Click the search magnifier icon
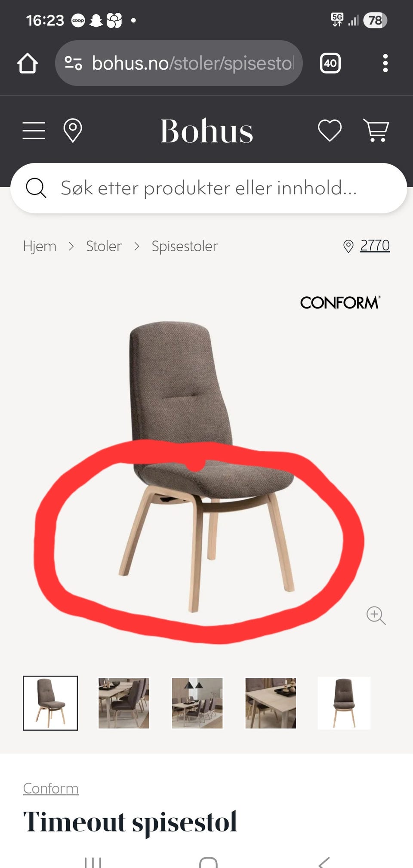 point(36,188)
